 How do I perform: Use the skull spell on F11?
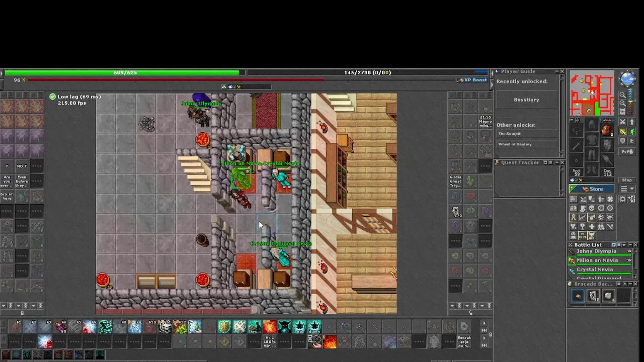click(166, 327)
